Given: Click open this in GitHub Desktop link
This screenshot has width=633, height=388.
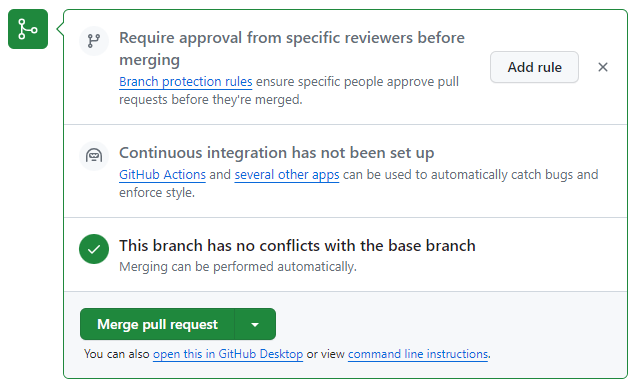Looking at the screenshot, I should [228, 354].
